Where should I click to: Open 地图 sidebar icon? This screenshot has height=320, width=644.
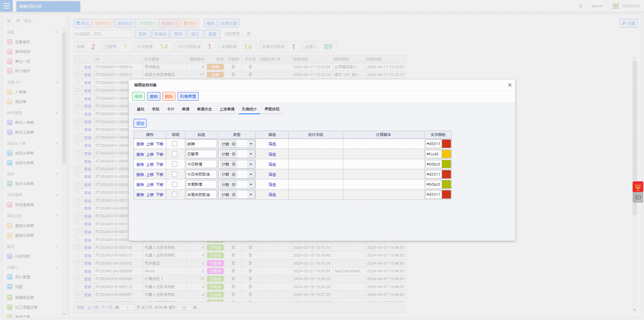pos(10,287)
